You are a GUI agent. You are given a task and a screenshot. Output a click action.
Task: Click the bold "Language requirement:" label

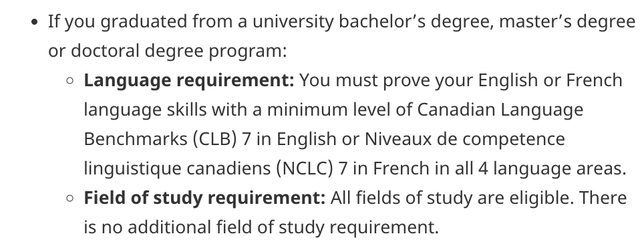pyautogui.click(x=189, y=81)
